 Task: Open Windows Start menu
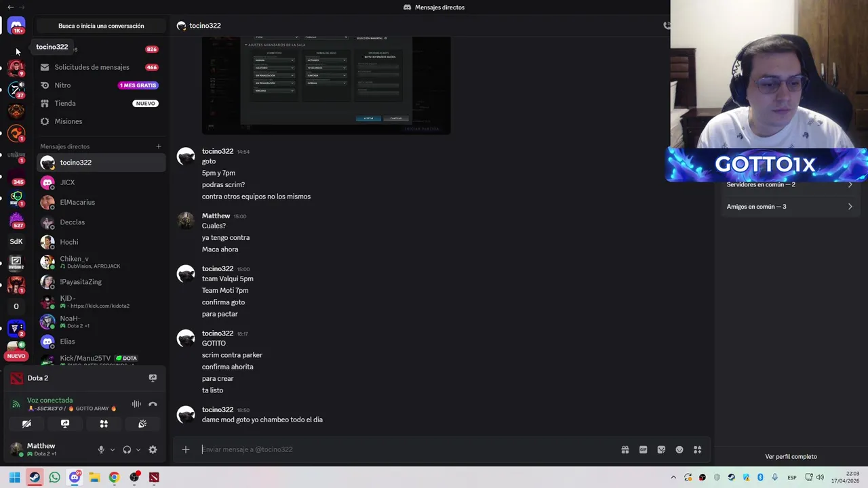[x=14, y=477]
